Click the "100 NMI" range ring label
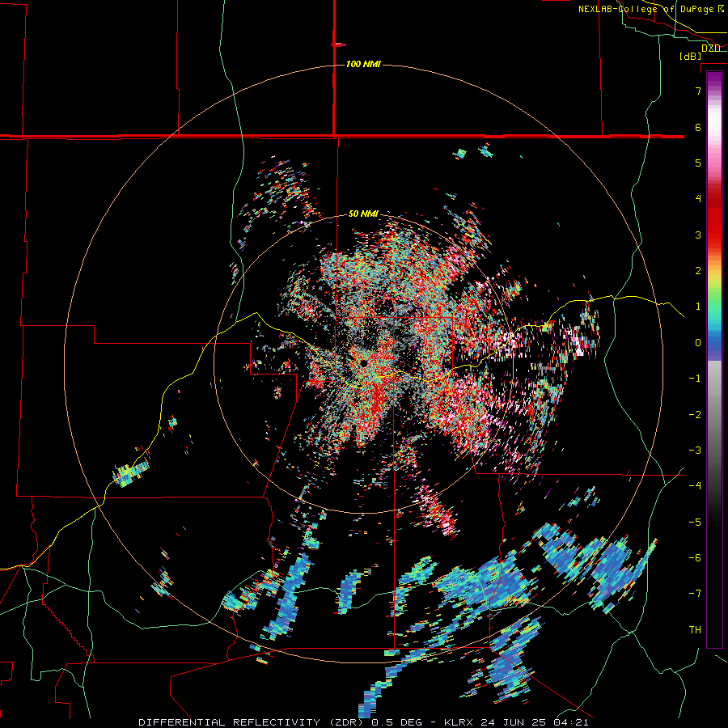Viewport: 728px width, 728px height. pyautogui.click(x=363, y=64)
